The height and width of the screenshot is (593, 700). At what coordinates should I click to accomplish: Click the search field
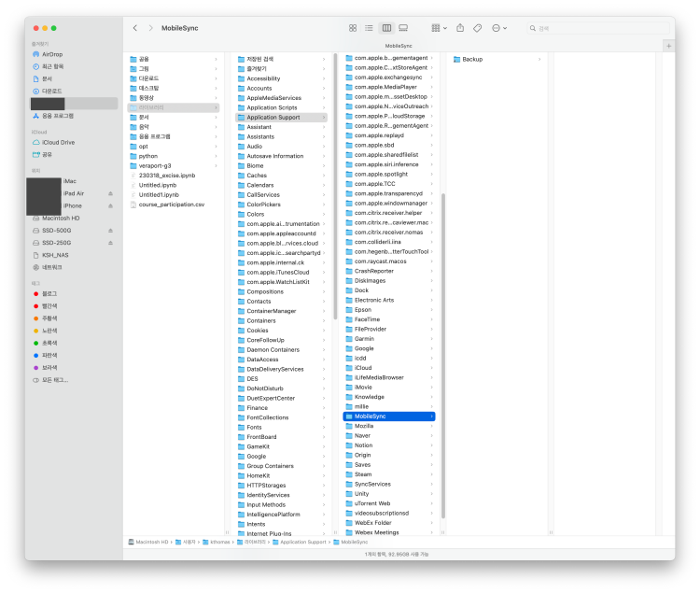[598, 28]
